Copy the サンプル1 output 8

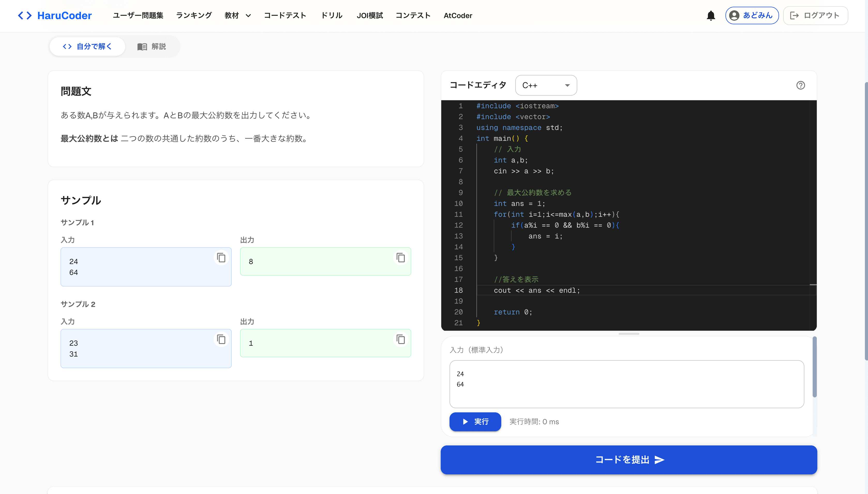[401, 258]
